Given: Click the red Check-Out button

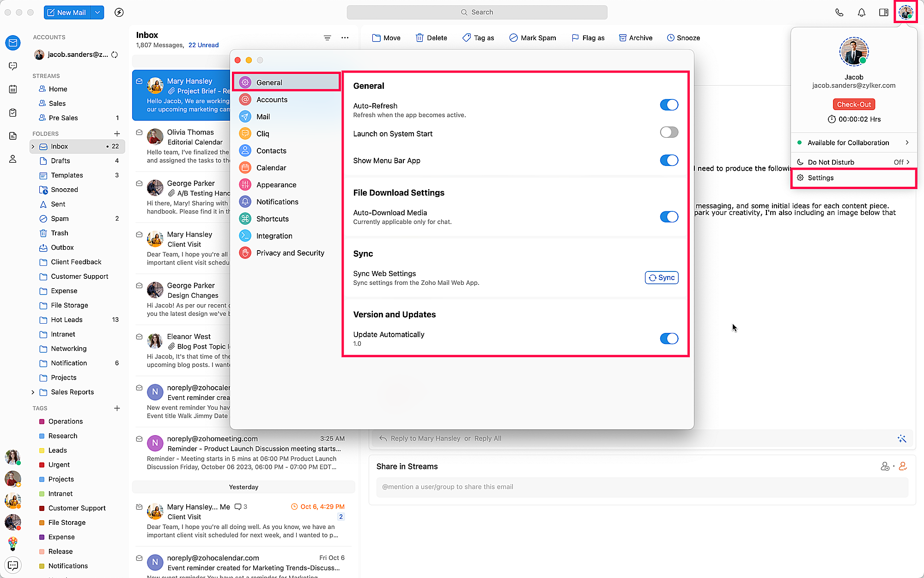Looking at the screenshot, I should coord(853,105).
